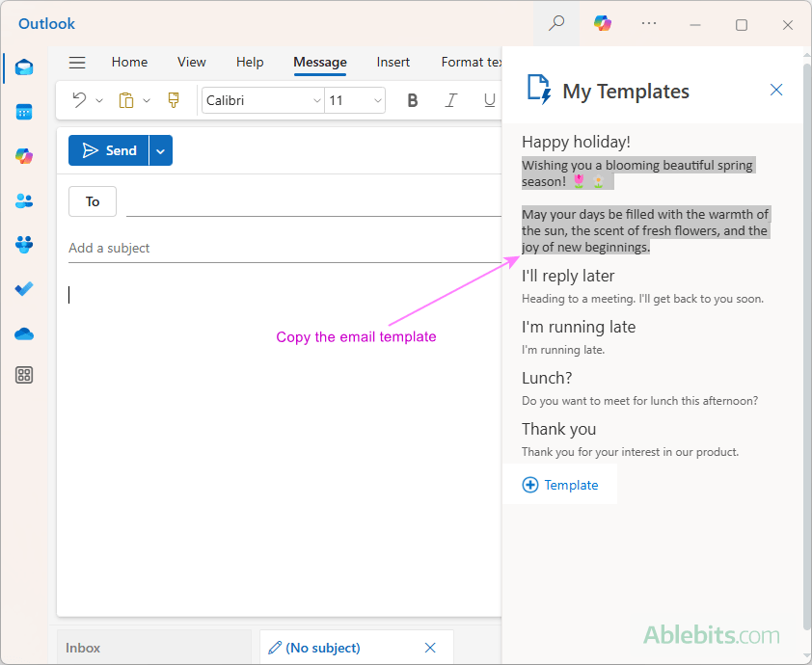Screen dimensions: 812x665
Task: Switch to the Inbox bottom tab
Action: 153,648
